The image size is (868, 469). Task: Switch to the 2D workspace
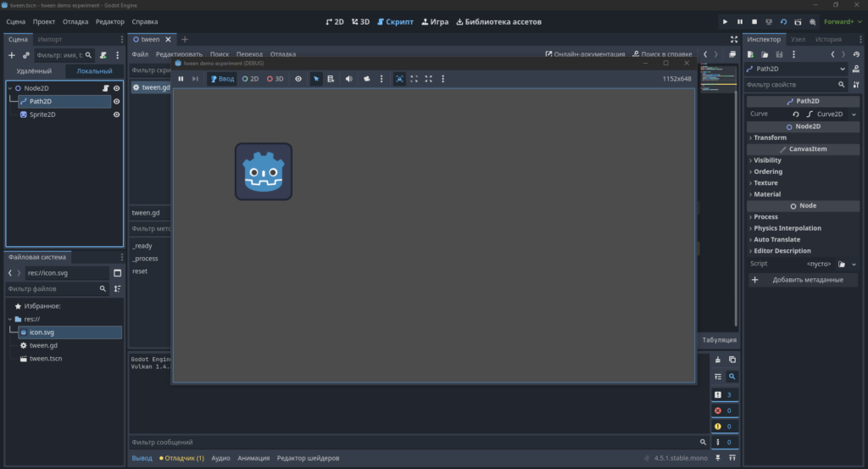click(x=334, y=22)
